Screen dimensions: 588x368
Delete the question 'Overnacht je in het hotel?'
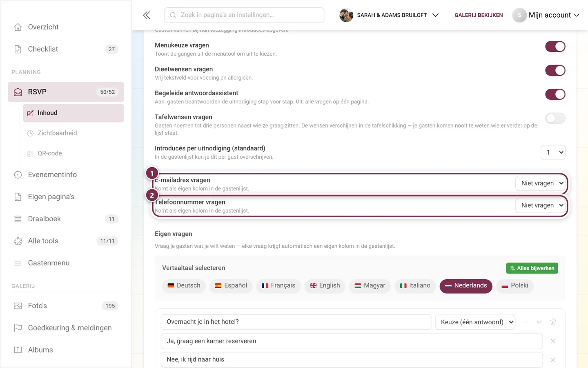(553, 322)
